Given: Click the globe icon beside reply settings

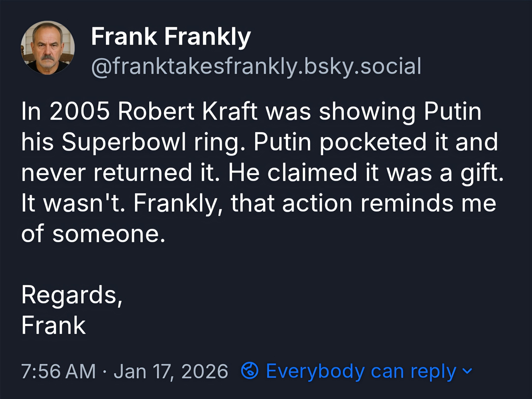Looking at the screenshot, I should coord(250,371).
